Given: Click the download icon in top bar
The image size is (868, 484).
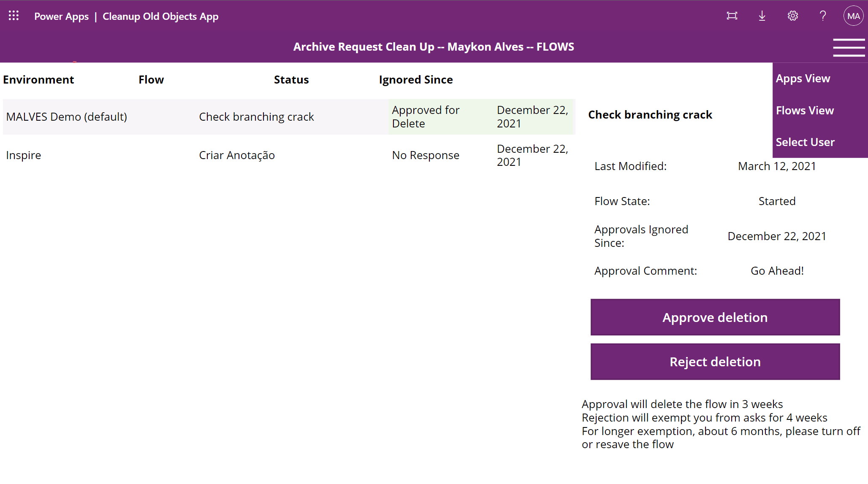Looking at the screenshot, I should point(762,16).
